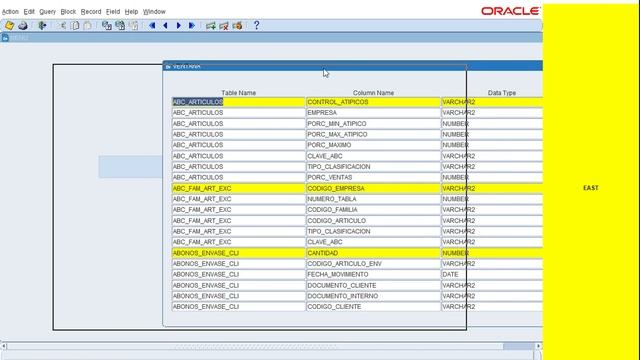
Task: Open the Edit menu
Action: click(29, 12)
